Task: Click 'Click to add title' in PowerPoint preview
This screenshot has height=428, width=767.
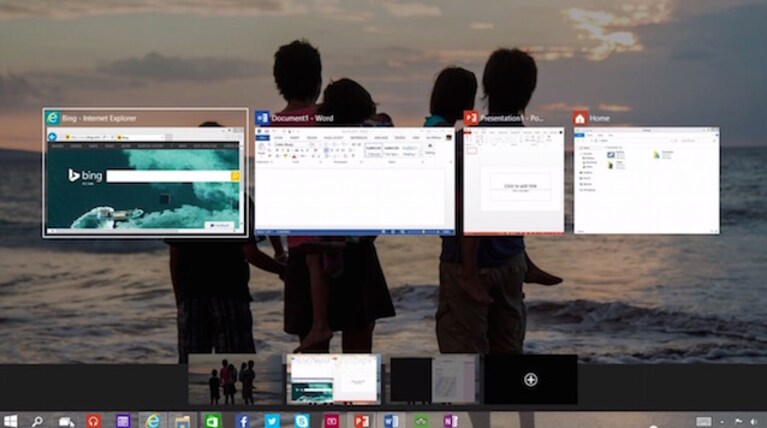Action: (520, 186)
